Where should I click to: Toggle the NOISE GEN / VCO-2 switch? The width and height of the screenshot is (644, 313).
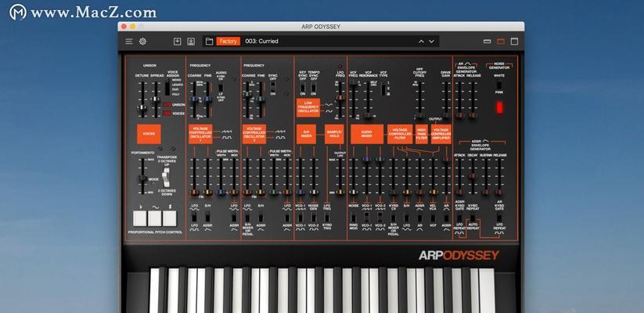314,218
